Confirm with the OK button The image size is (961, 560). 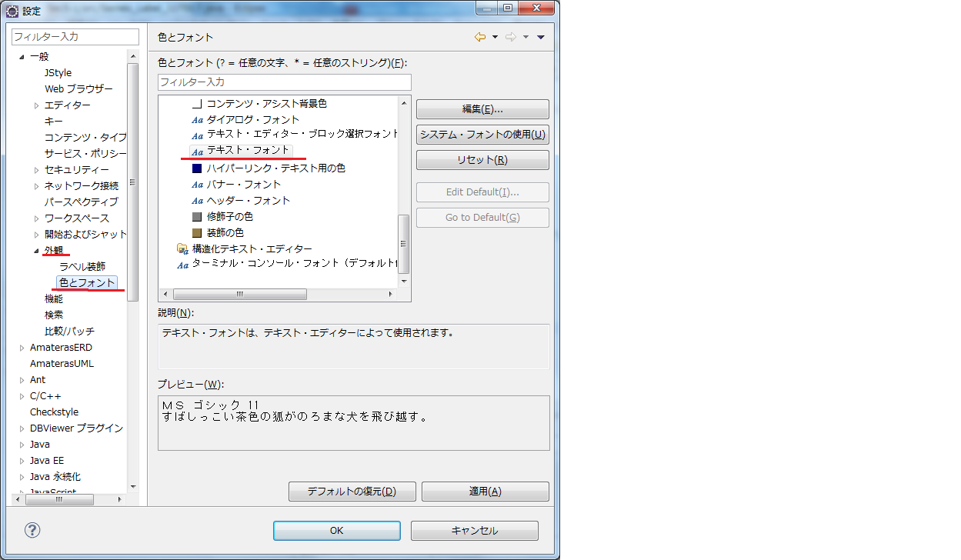tap(337, 531)
